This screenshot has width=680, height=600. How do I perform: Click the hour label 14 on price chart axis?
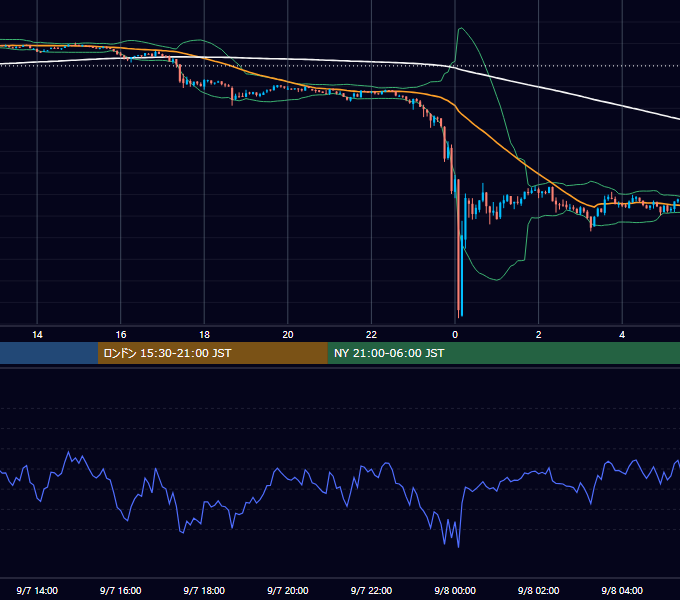[37, 335]
